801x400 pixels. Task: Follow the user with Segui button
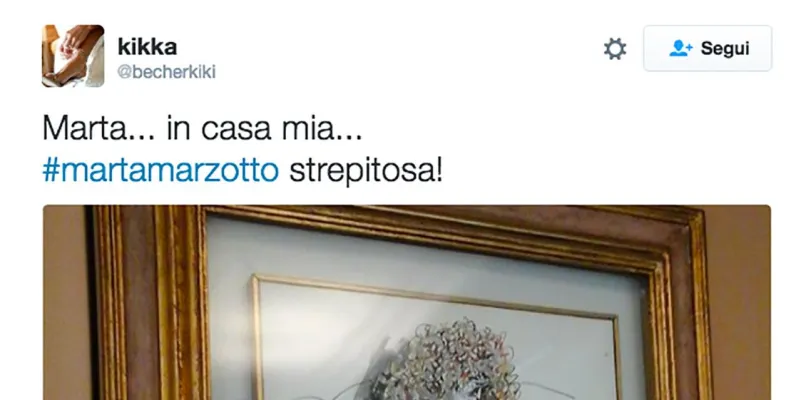[x=708, y=49]
